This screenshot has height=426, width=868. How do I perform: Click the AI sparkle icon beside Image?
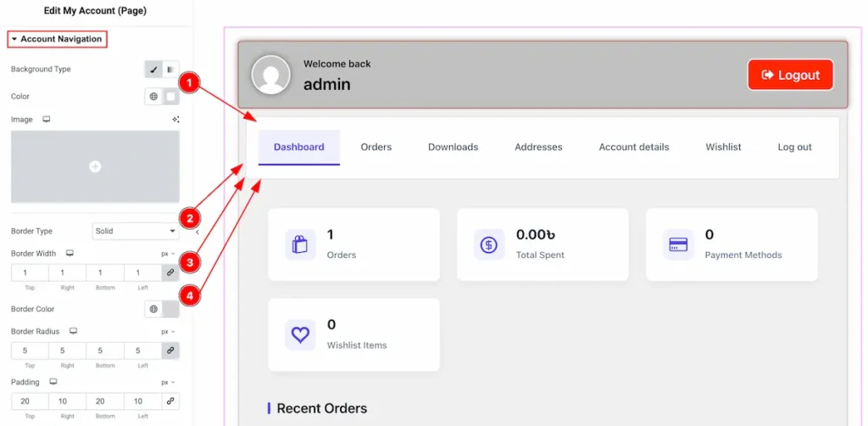[175, 120]
